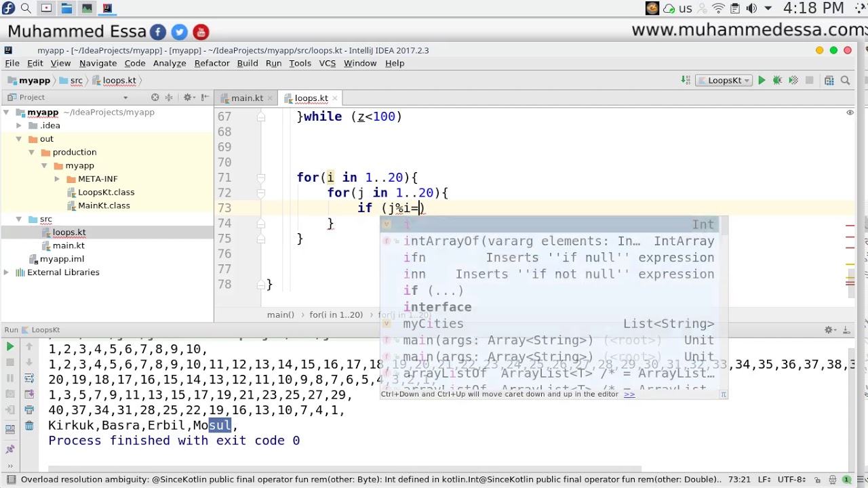The width and height of the screenshot is (868, 488).
Task: Close the loops.kt editor tab
Action: 334,98
